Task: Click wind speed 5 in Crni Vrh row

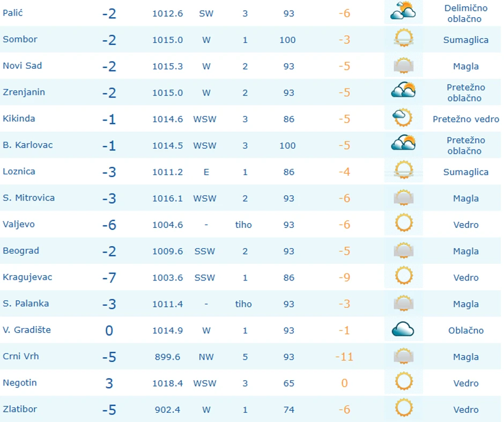Action: [x=245, y=357]
